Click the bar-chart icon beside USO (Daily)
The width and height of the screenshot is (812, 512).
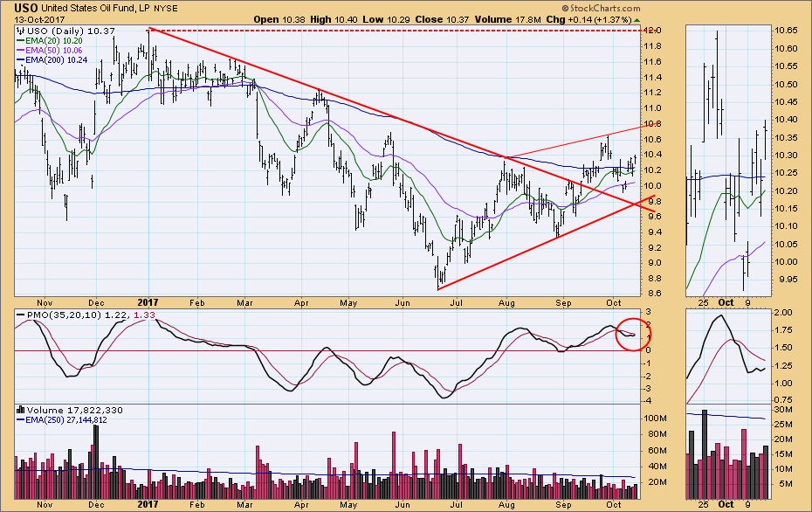pyautogui.click(x=21, y=31)
